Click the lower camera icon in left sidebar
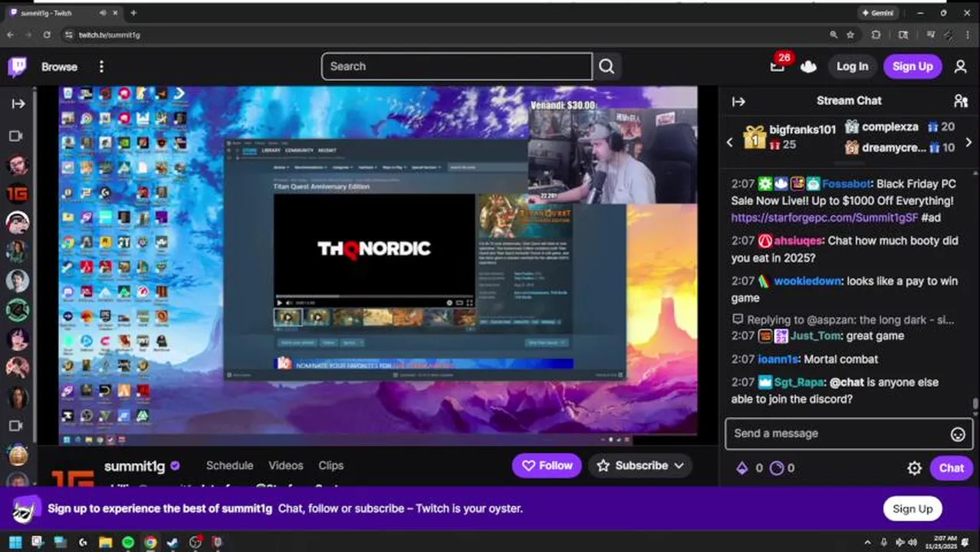980x552 pixels. [16, 426]
